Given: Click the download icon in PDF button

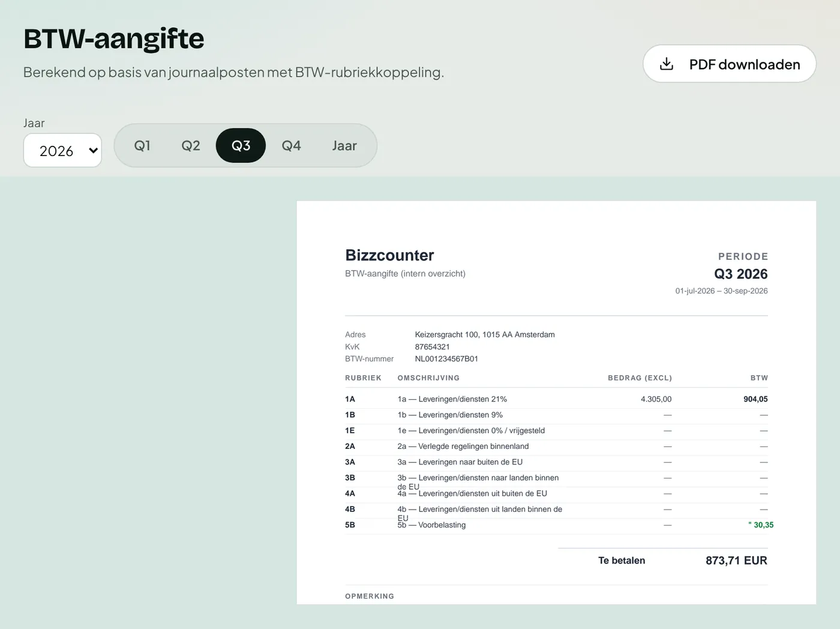Looking at the screenshot, I should tap(667, 64).
